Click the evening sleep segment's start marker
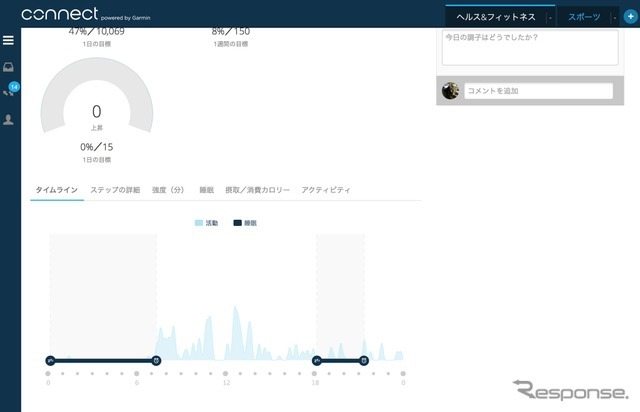 coord(317,360)
